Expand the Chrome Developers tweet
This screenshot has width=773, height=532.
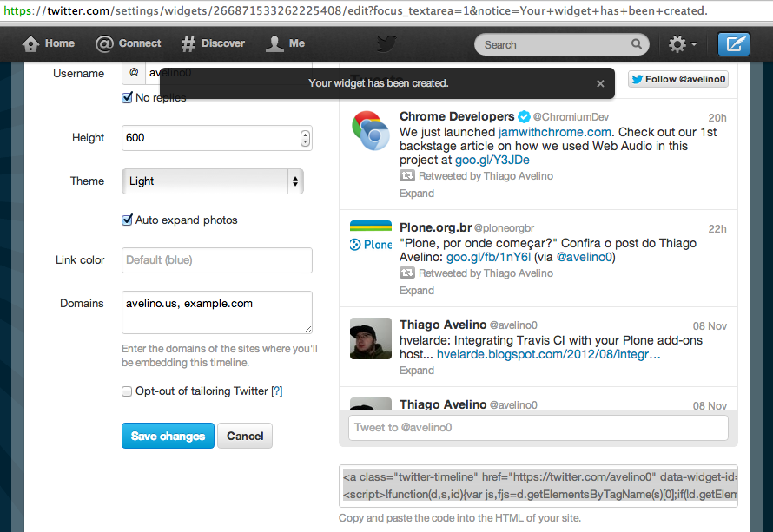coord(417,193)
